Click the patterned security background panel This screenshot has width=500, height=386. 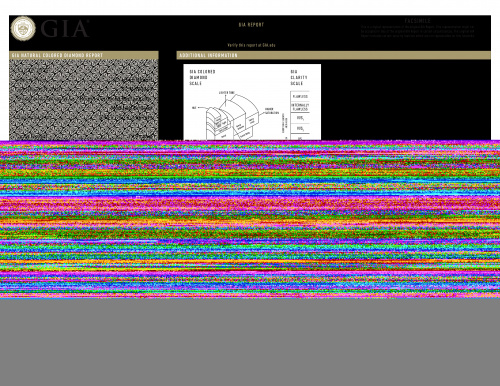(84, 100)
